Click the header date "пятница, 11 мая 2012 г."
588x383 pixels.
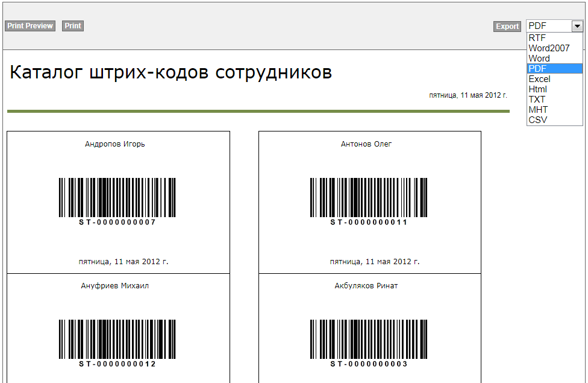pos(468,95)
